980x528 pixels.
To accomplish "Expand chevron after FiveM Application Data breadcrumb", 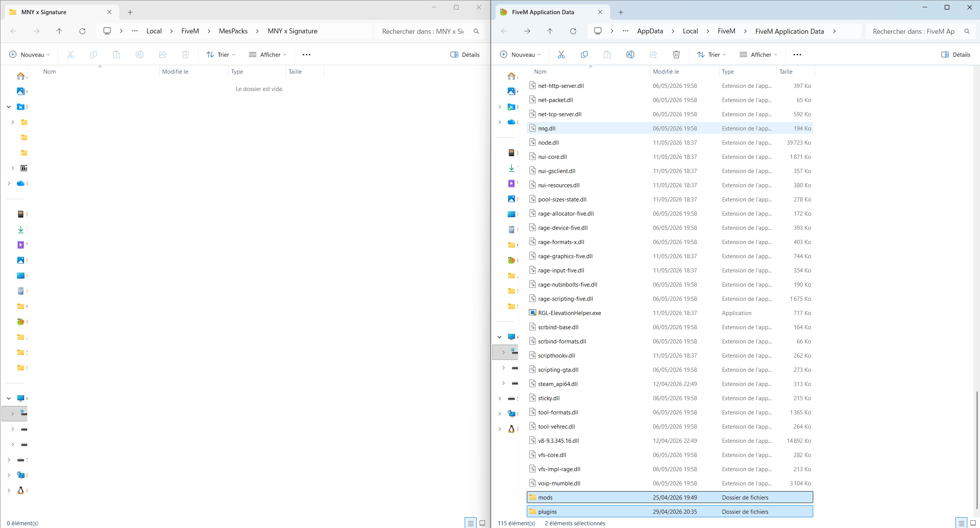I will tap(834, 31).
